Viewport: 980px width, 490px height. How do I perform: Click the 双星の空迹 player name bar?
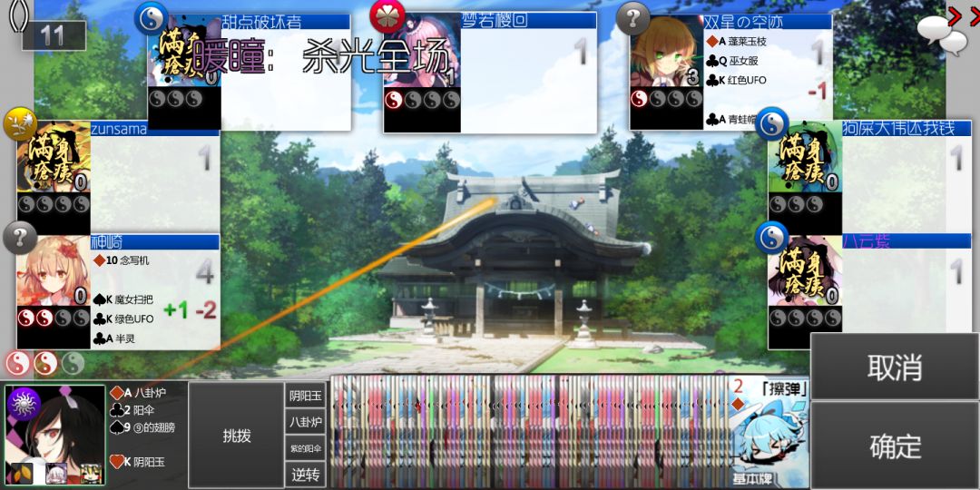pos(768,22)
